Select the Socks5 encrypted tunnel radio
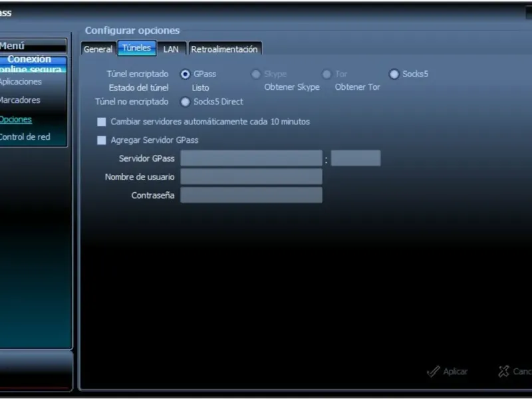The width and height of the screenshot is (532, 399). tap(394, 74)
